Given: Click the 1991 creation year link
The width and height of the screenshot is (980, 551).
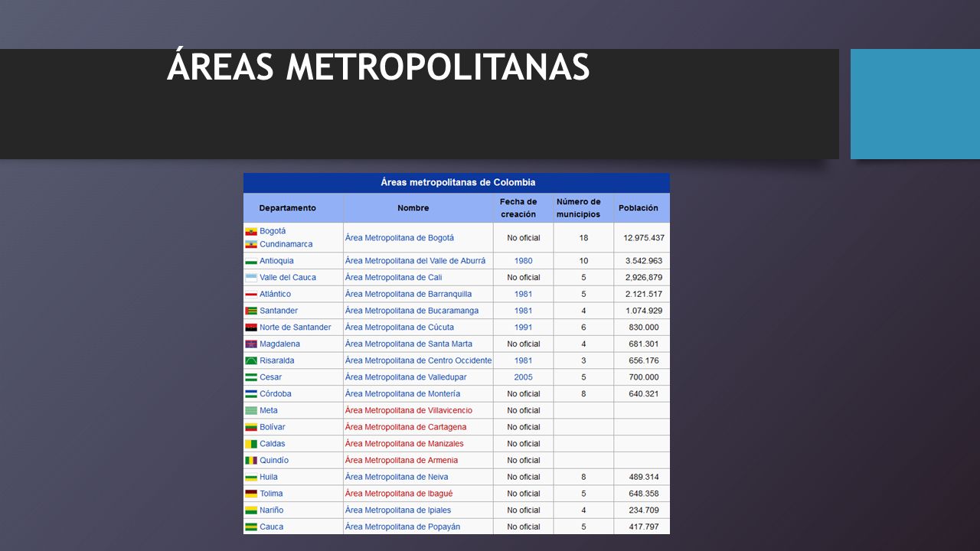Looking at the screenshot, I should click(x=524, y=328).
